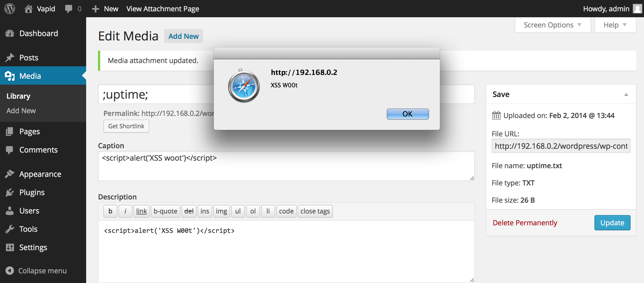
Task: Click Add New next to Edit Media
Action: tap(184, 36)
